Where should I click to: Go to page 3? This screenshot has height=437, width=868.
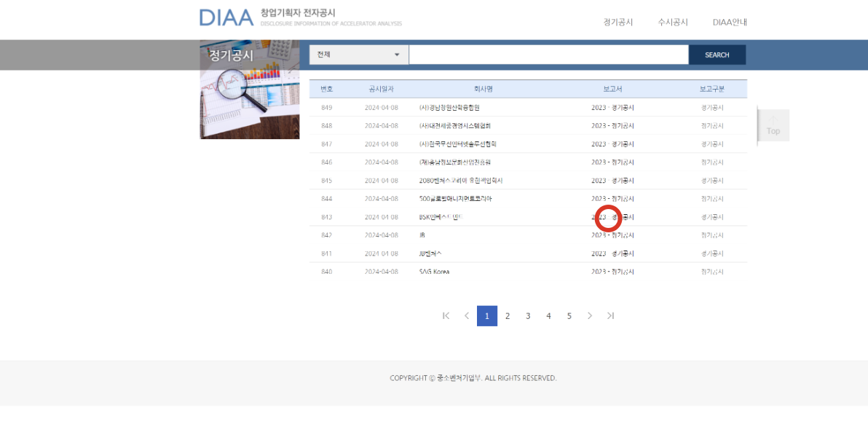point(528,315)
